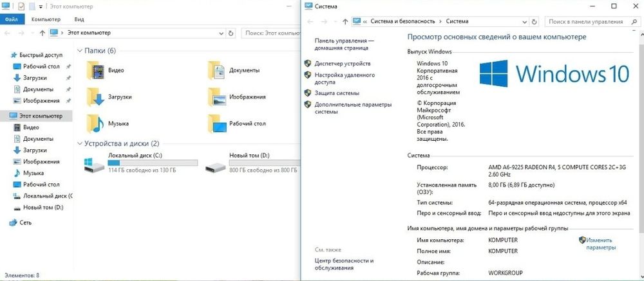Open Система address bar history dropdown
The height and width of the screenshot is (281, 644).
(524, 21)
